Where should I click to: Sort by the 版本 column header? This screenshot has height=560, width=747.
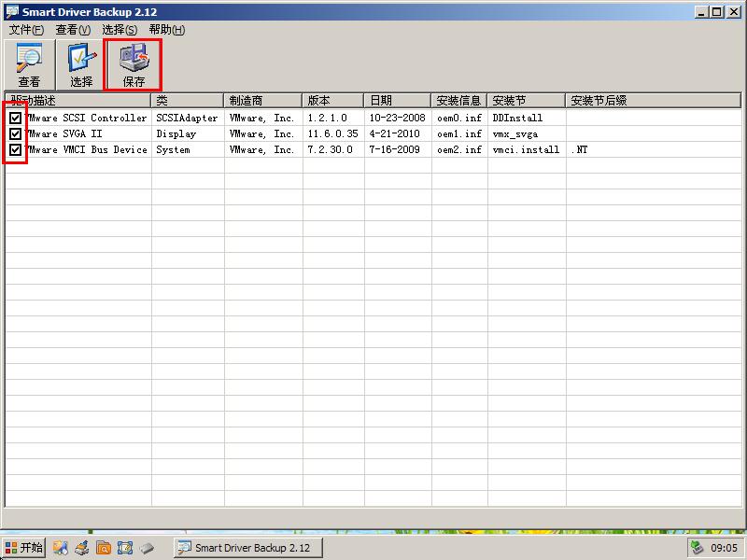pos(333,101)
